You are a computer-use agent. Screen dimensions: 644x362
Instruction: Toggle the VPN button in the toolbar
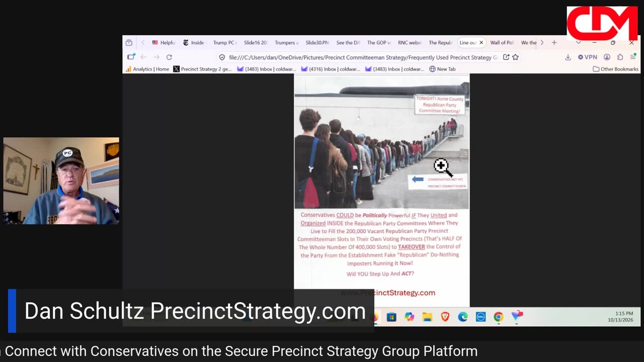[588, 57]
